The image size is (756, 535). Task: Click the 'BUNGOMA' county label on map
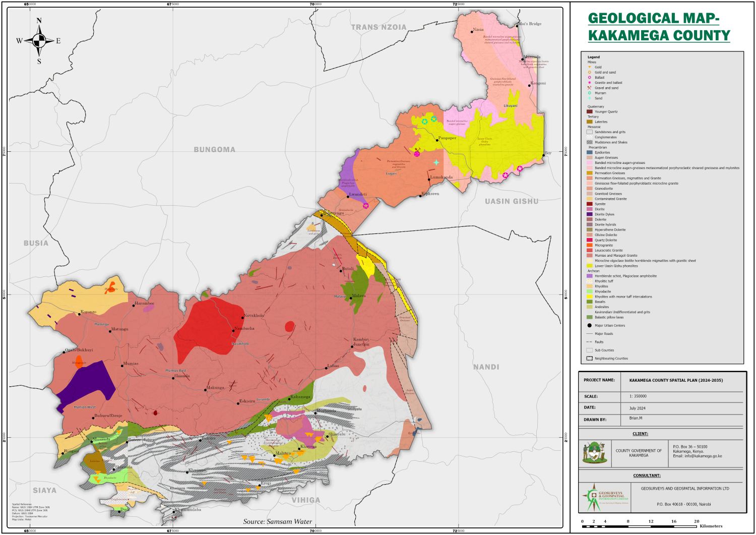pos(215,149)
